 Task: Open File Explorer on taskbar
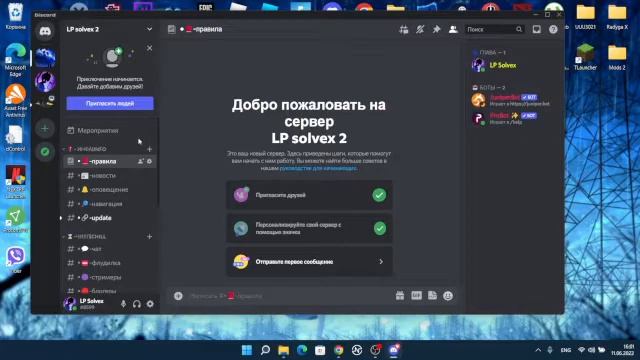tap(284, 350)
